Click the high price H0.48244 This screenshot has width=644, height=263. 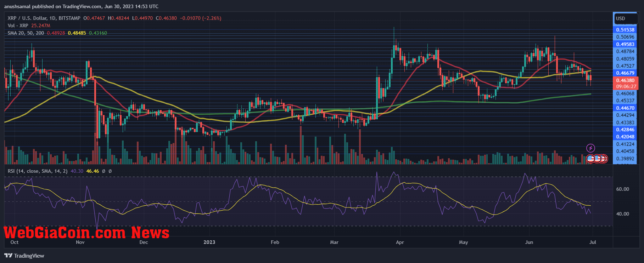(x=118, y=18)
